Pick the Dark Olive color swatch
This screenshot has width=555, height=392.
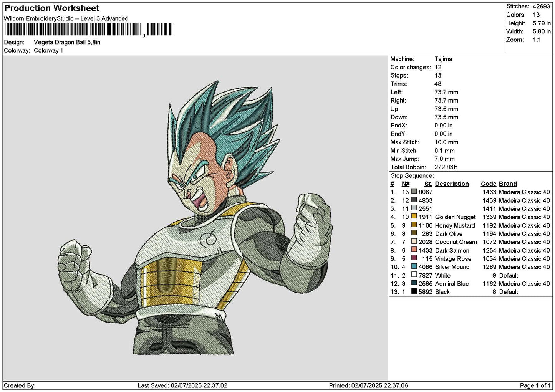click(414, 233)
